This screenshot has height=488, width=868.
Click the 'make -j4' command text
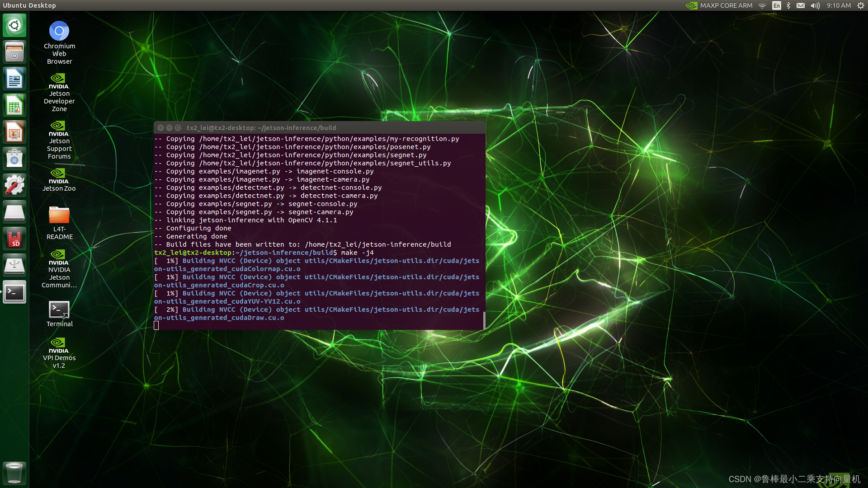(357, 253)
